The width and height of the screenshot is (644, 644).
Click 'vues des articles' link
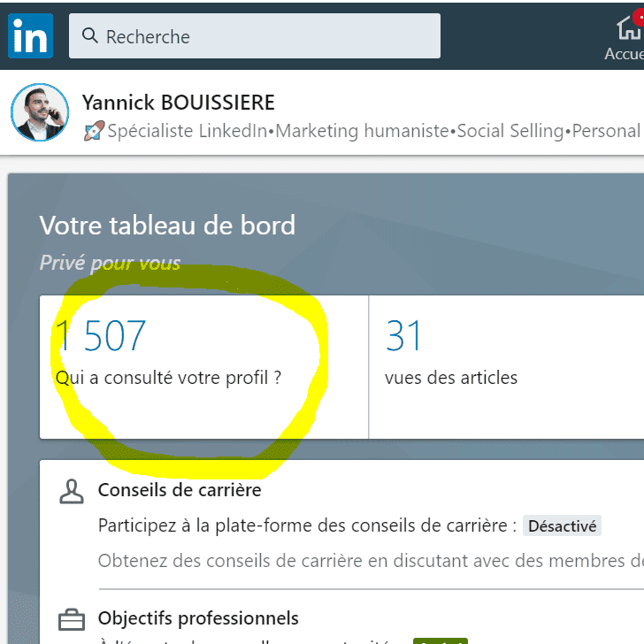[x=451, y=378]
